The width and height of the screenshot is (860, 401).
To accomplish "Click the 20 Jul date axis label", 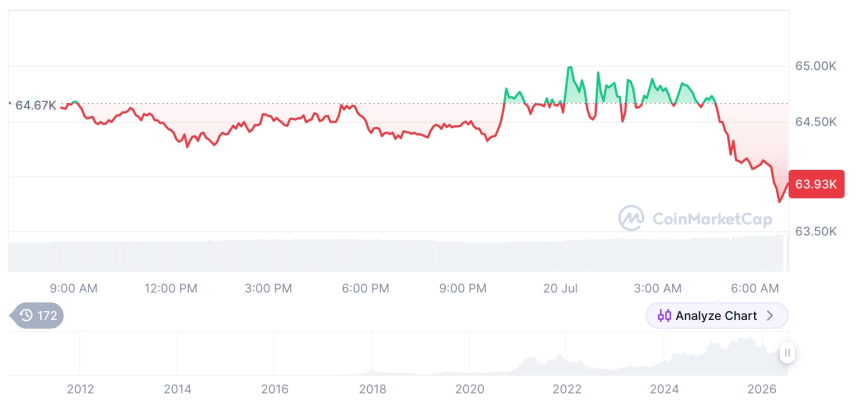I will click(561, 289).
